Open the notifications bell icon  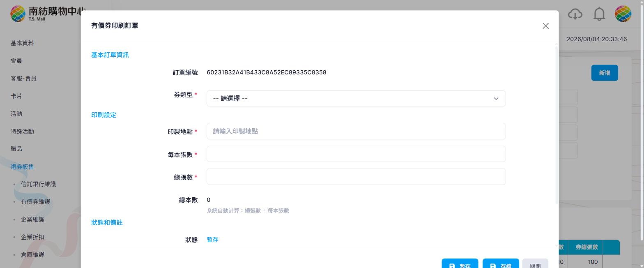599,14
